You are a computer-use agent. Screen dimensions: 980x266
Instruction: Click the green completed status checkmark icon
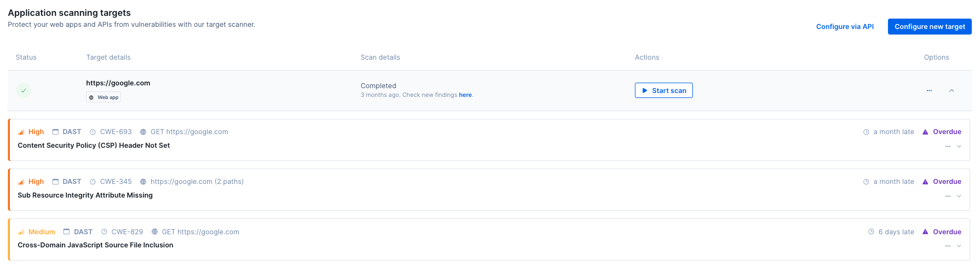tap(24, 90)
